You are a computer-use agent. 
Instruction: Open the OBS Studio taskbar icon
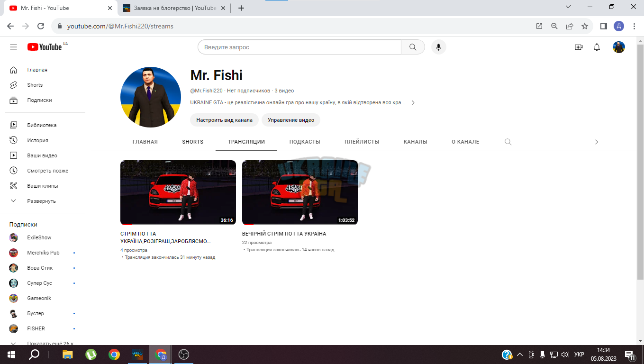click(184, 355)
